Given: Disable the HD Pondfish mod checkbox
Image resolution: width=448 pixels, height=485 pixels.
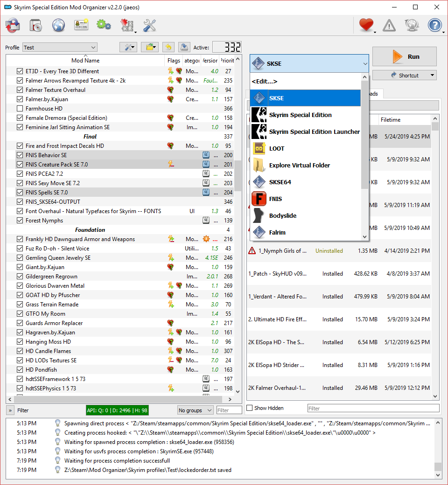Looking at the screenshot, I should tap(20, 370).
